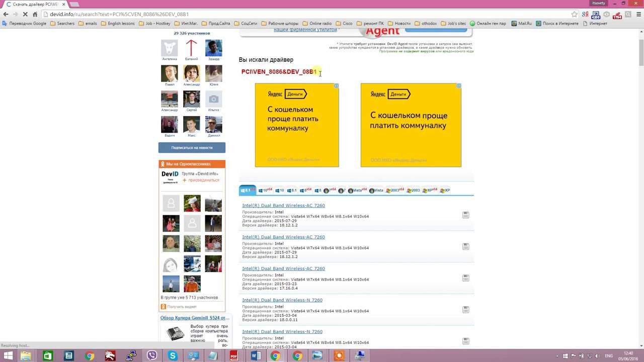This screenshot has width=644, height=362.
Task: Open File Explorer from the taskbar
Action: tap(26, 355)
